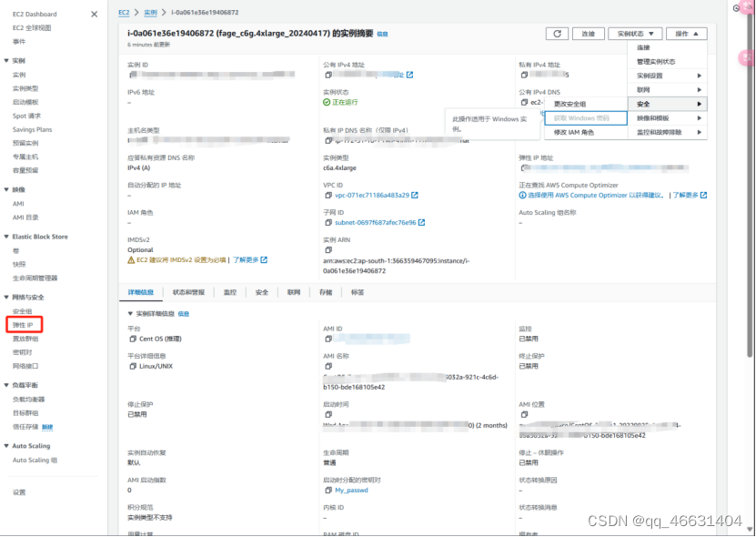Screen dimensions: 756x537
Task: Click the EC2 breadcrumb link
Action: (x=124, y=13)
